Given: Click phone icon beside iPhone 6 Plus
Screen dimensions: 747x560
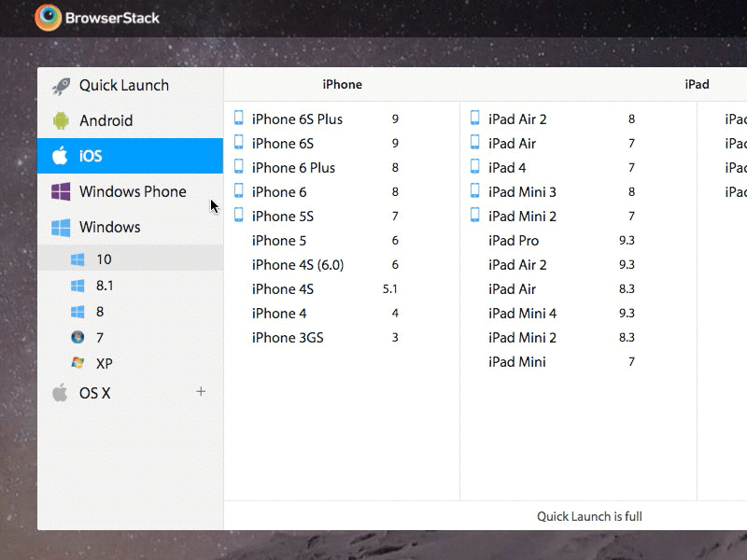Looking at the screenshot, I should pos(239,166).
